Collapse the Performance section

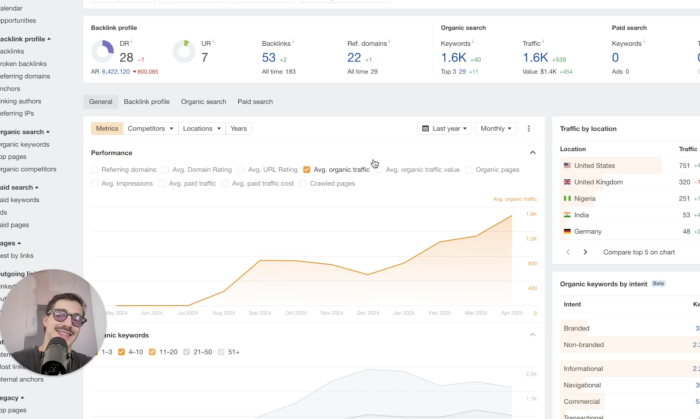tap(532, 153)
